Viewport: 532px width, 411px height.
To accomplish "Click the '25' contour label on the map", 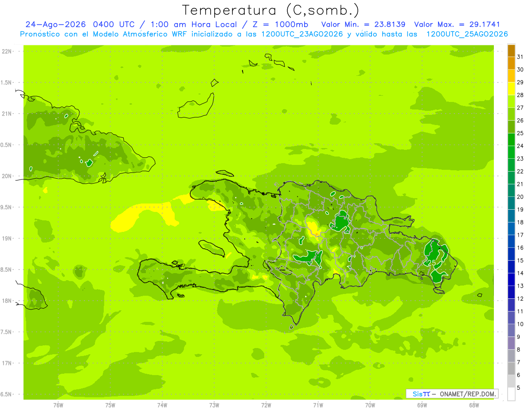I will point(432,262).
